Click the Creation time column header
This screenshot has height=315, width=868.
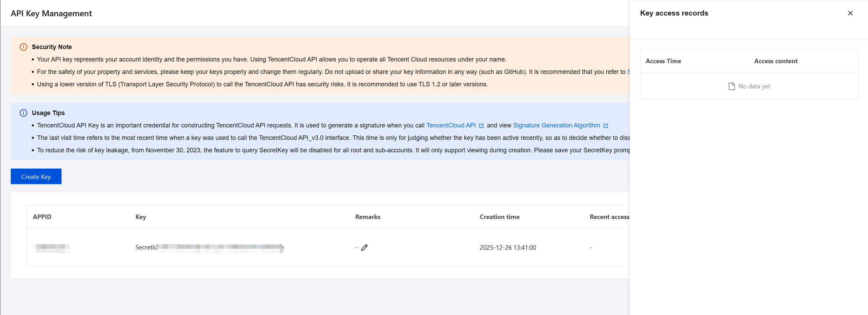coord(500,217)
